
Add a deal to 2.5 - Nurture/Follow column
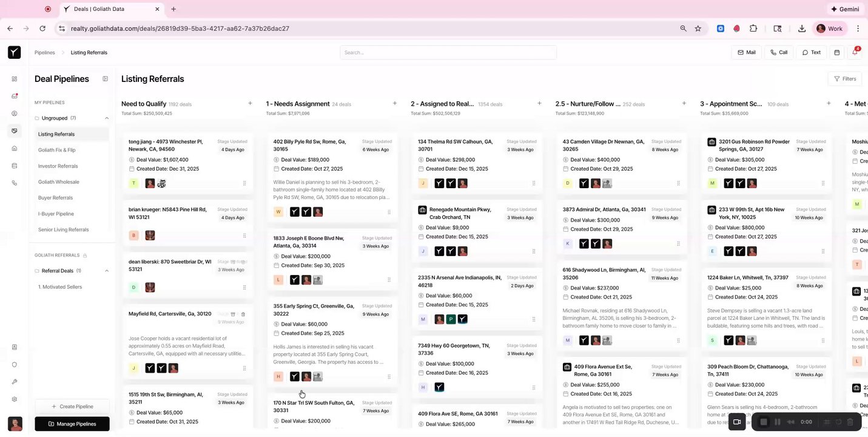[x=684, y=104]
